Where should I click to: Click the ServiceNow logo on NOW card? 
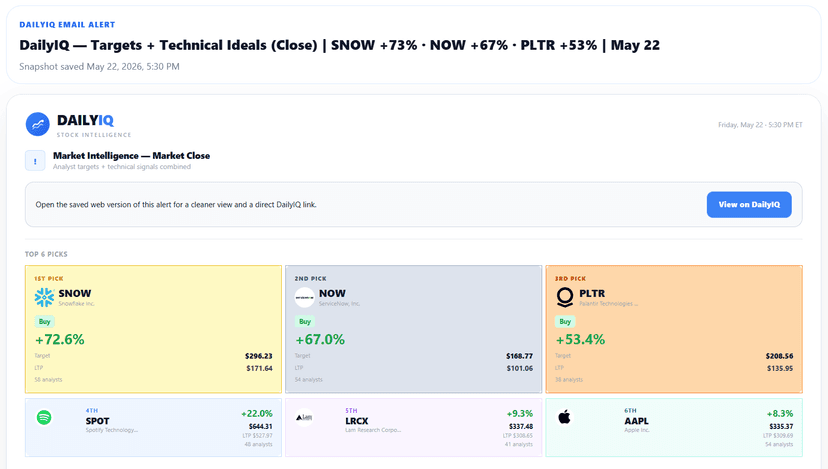tap(305, 297)
